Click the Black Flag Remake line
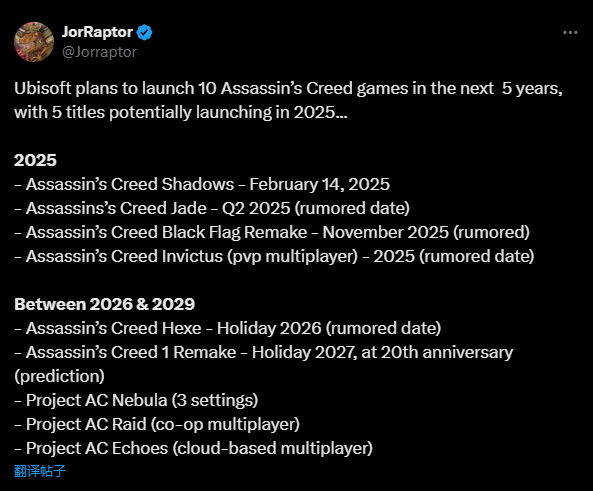The width and height of the screenshot is (593, 491). pyautogui.click(x=272, y=232)
